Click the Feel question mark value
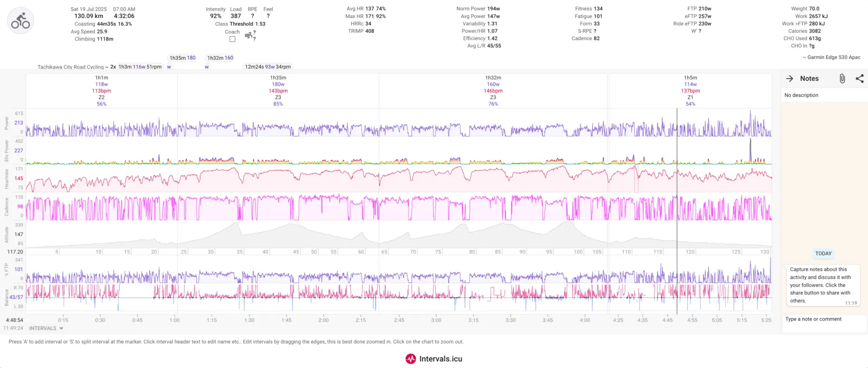 pyautogui.click(x=268, y=16)
